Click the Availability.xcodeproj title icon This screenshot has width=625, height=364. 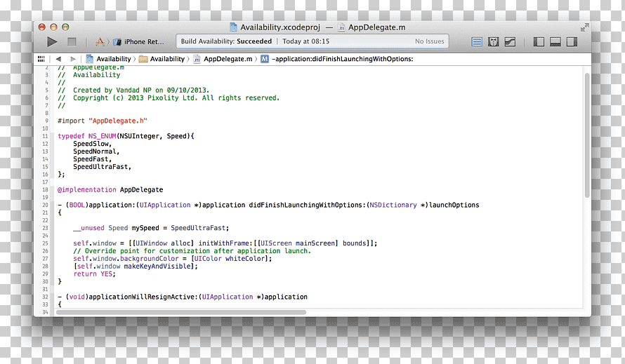coord(234,27)
